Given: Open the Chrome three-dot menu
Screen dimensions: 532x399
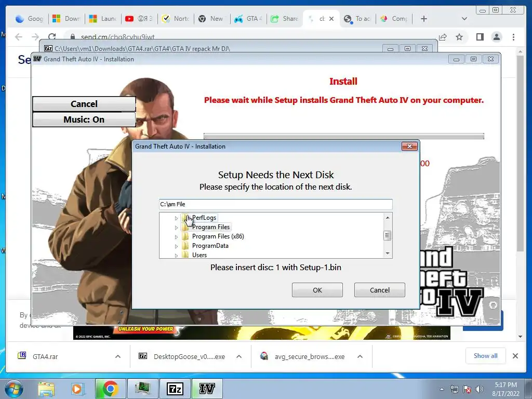Looking at the screenshot, I should point(514,37).
